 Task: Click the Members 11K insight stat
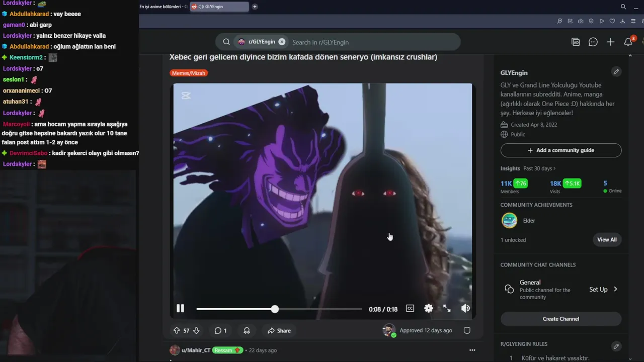(x=514, y=186)
